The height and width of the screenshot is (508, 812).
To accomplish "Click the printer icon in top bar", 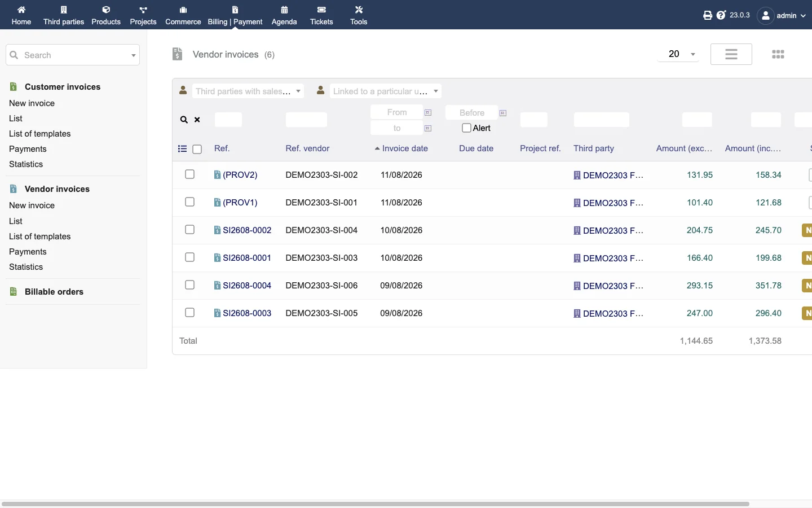I will click(x=708, y=15).
